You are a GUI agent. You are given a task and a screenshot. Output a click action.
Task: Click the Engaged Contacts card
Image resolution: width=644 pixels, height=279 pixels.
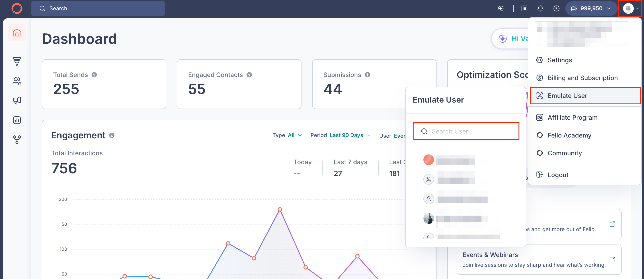pos(239,84)
